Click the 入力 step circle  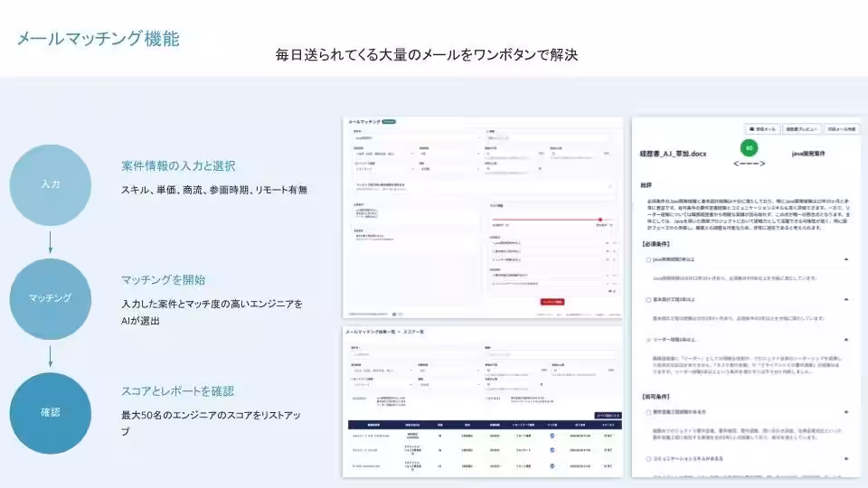click(x=51, y=184)
